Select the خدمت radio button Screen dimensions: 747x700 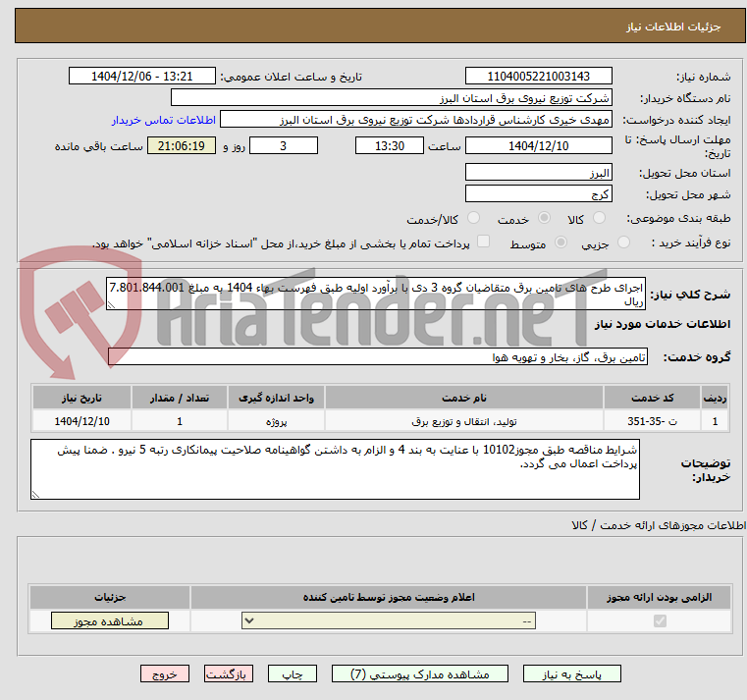544,218
